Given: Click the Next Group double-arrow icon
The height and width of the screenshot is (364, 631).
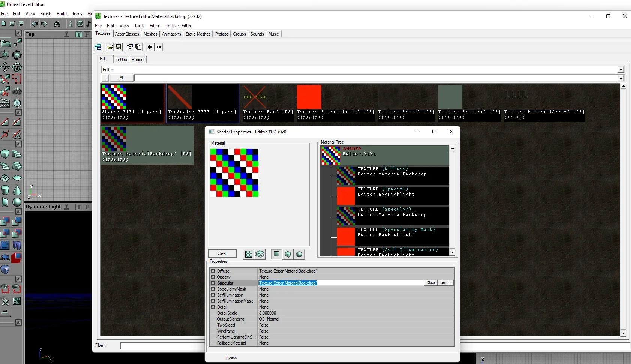Looking at the screenshot, I should [159, 47].
